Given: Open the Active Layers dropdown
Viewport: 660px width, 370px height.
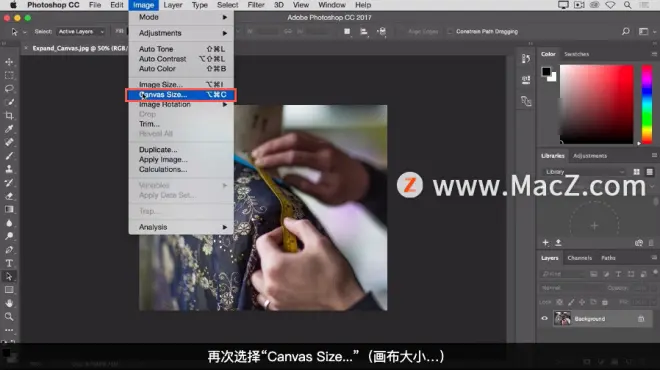Looking at the screenshot, I should [81, 32].
